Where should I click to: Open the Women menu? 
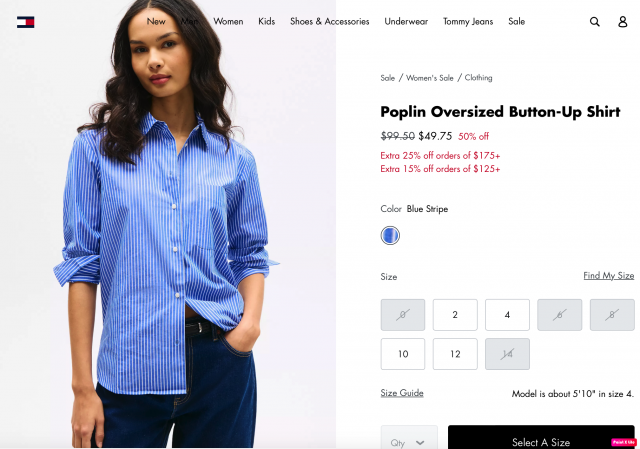click(x=228, y=22)
